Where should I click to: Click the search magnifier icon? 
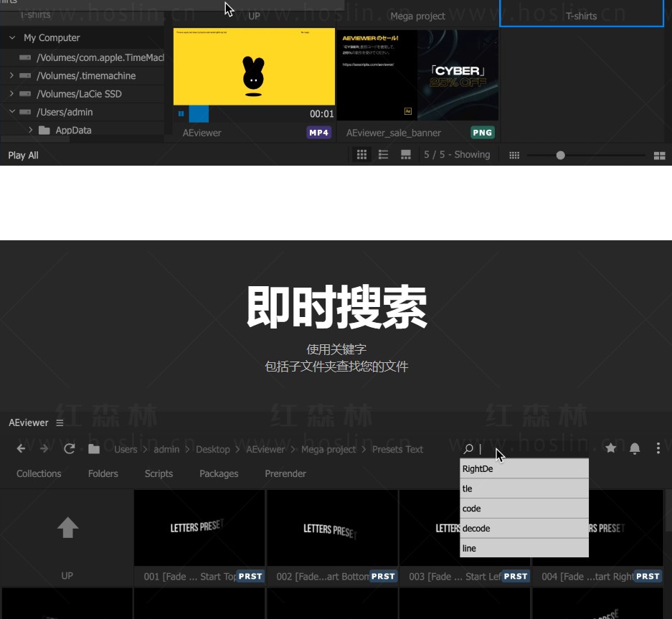coord(468,449)
